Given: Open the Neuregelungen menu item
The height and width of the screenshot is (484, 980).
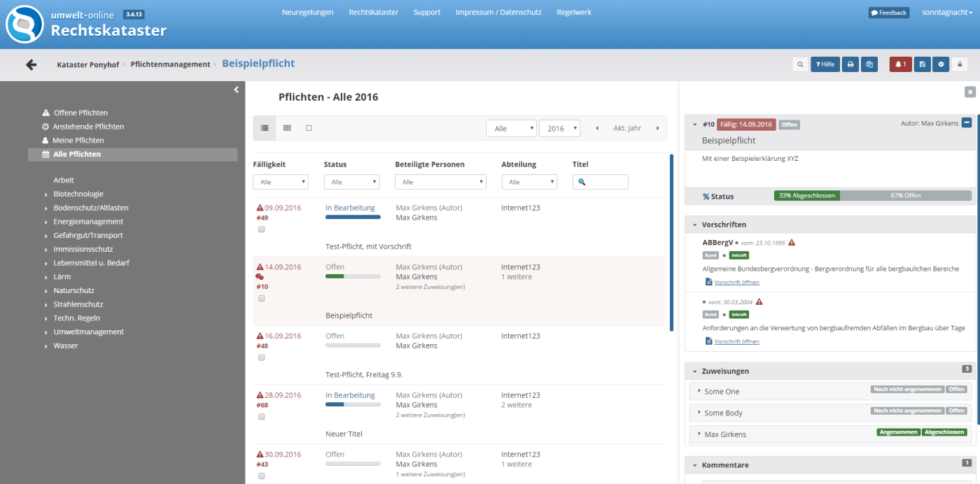Looking at the screenshot, I should (x=307, y=13).
